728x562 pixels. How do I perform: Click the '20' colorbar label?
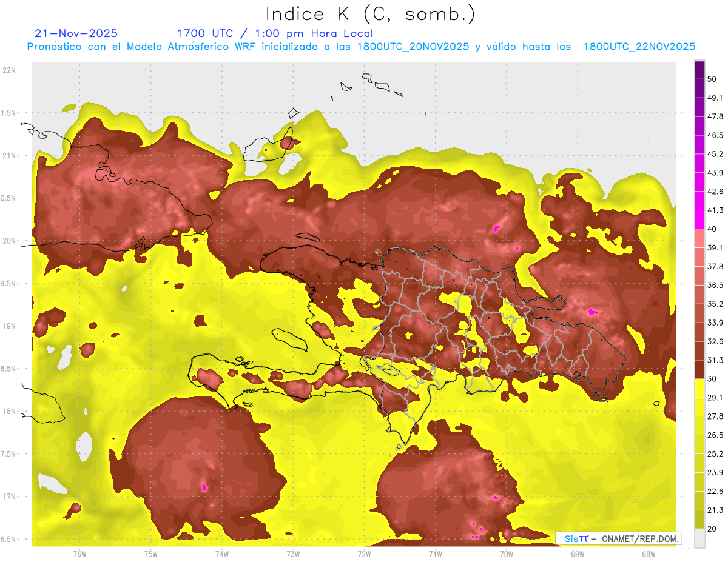(712, 529)
